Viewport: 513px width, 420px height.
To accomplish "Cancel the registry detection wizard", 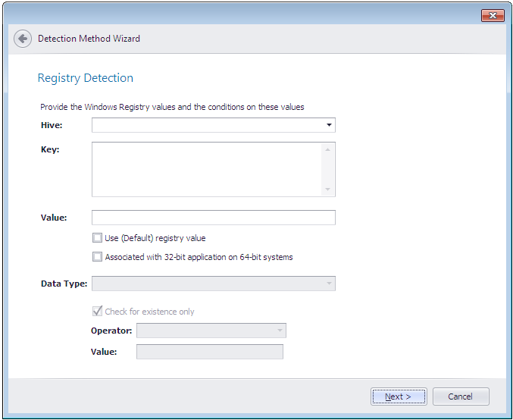I will [460, 396].
